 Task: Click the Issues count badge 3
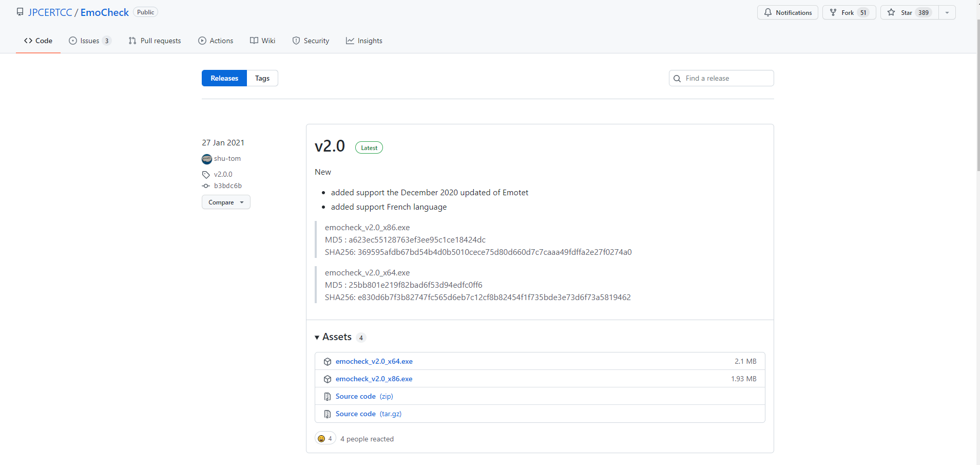[107, 41]
